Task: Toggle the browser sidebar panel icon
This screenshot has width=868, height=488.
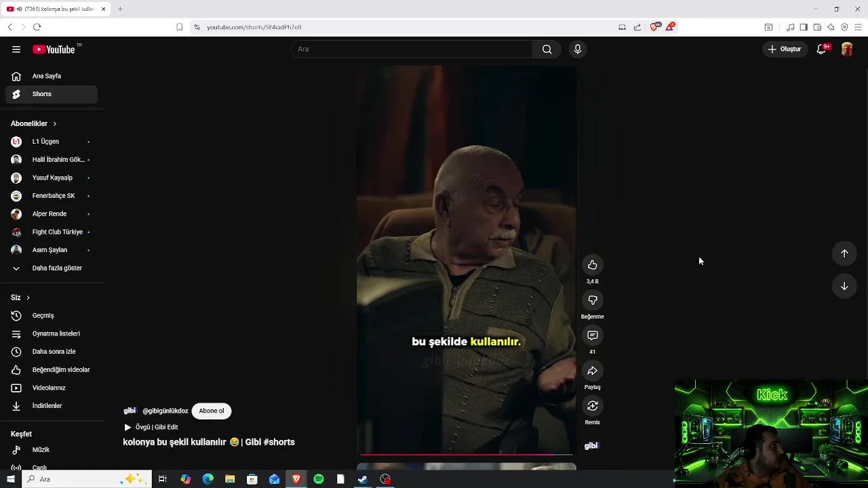Action: pos(804,27)
